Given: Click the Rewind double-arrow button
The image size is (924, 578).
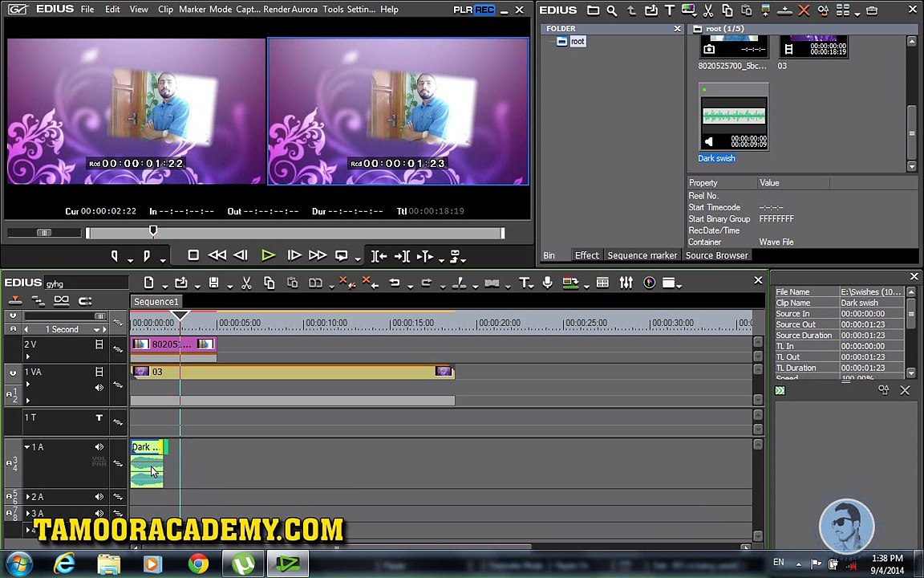Looking at the screenshot, I should (x=217, y=255).
